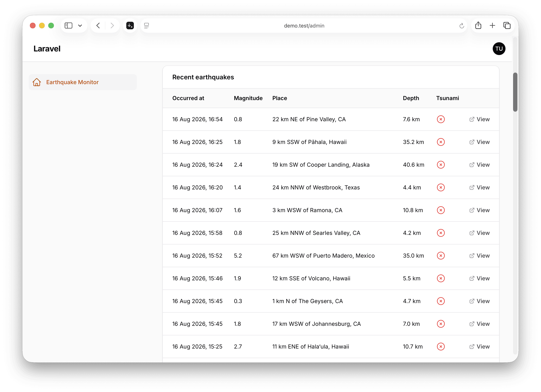The height and width of the screenshot is (392, 541).
Task: Click the browser share icon
Action: pyautogui.click(x=478, y=25)
